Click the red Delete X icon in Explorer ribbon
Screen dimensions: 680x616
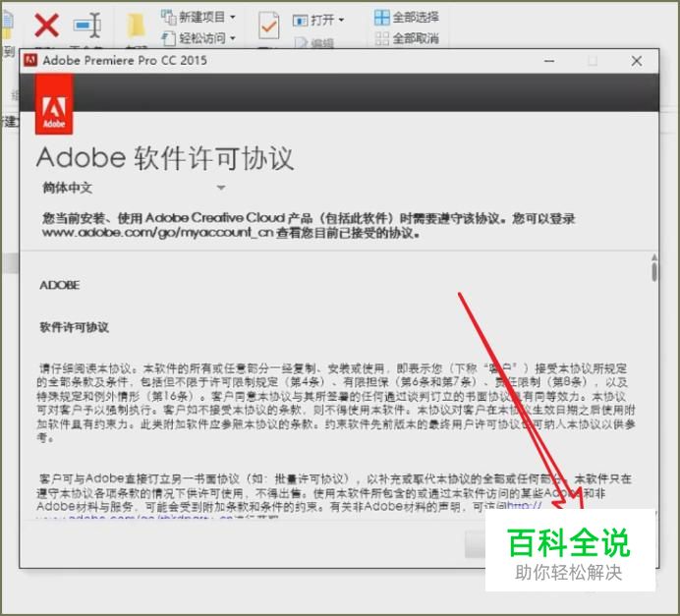click(x=46, y=26)
